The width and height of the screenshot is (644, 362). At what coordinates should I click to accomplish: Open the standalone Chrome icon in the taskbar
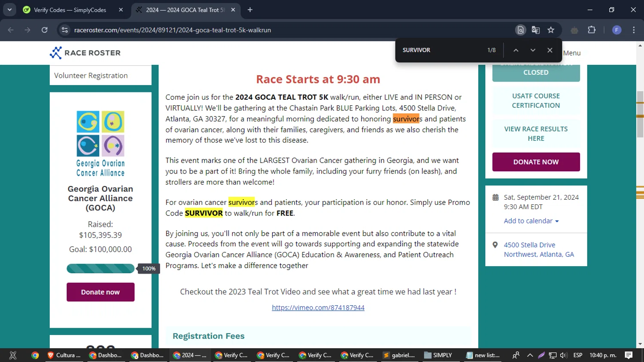coord(35,355)
